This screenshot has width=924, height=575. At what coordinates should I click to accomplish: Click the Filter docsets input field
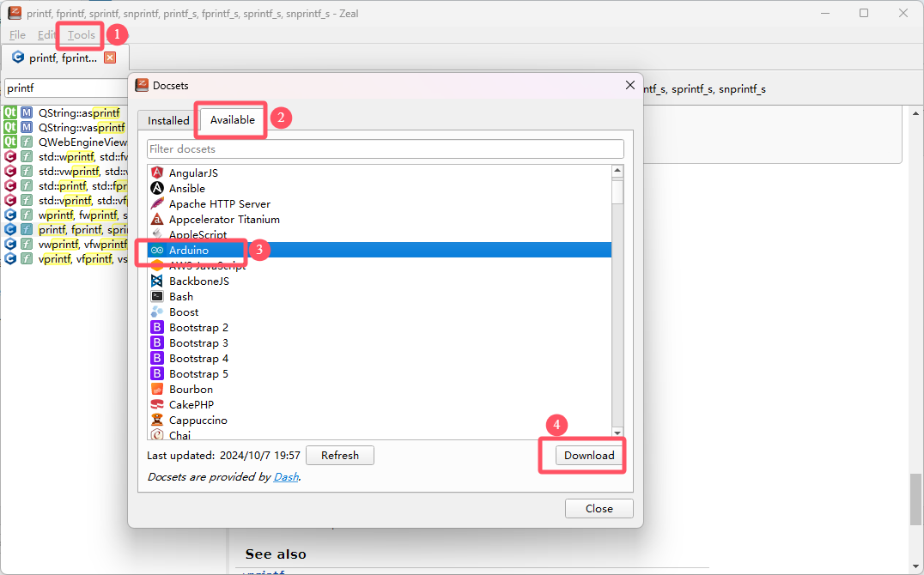coord(386,149)
